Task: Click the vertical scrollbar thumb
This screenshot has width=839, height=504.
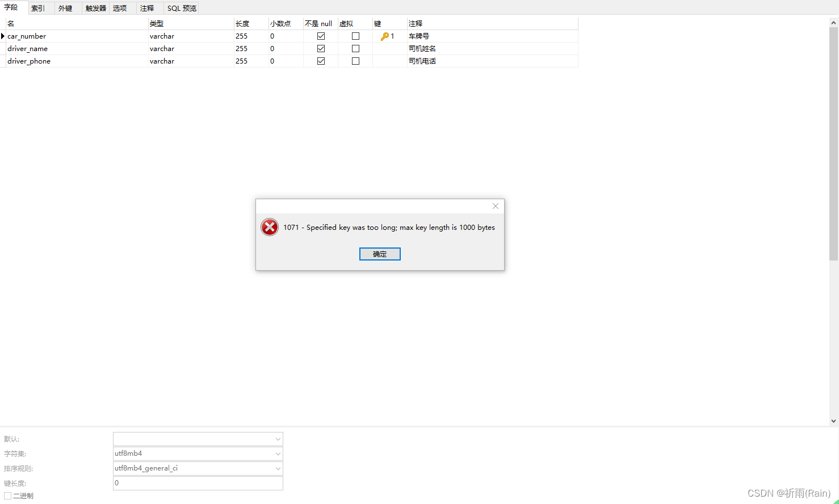Action: (x=834, y=144)
